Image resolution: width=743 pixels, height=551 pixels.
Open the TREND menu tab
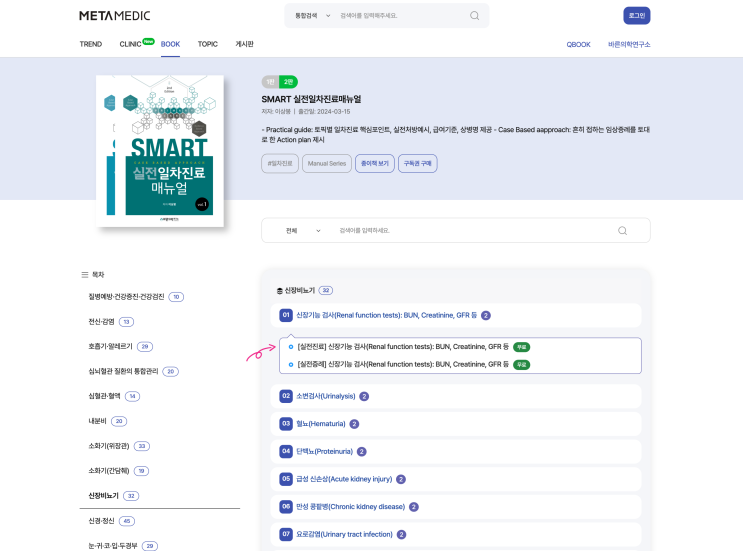click(x=91, y=44)
